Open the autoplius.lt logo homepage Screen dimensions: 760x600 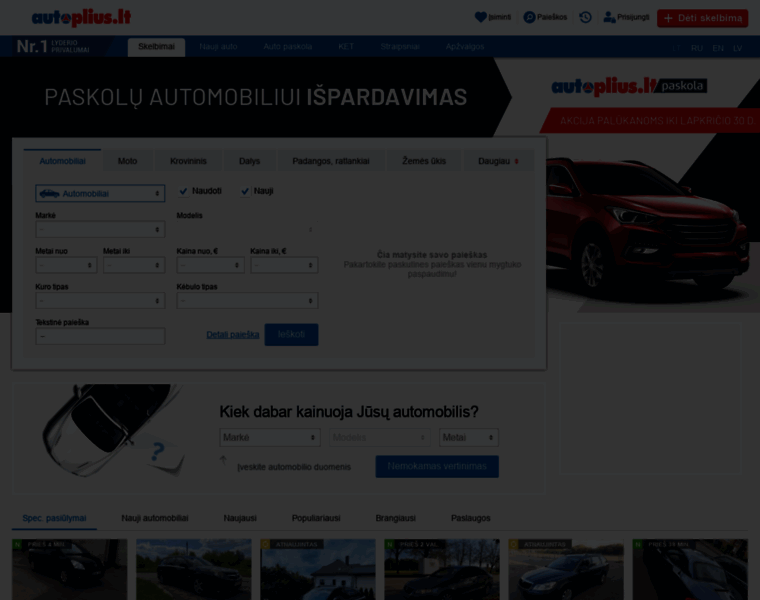(81, 17)
